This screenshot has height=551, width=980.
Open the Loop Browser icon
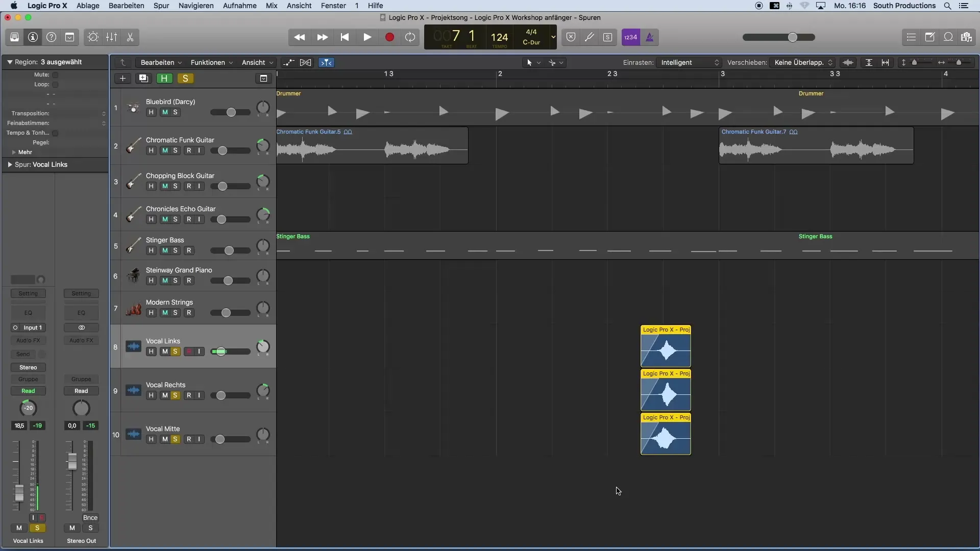click(948, 37)
